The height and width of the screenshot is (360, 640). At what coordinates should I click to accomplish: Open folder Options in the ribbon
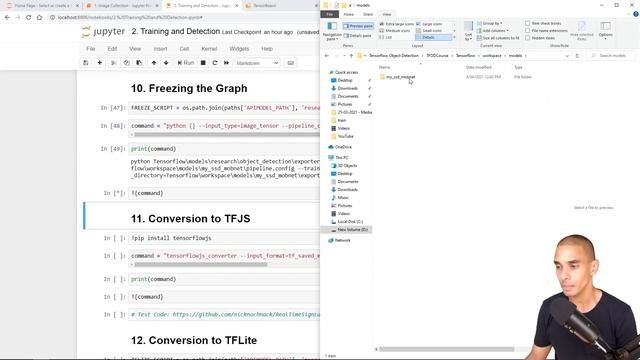point(606,30)
